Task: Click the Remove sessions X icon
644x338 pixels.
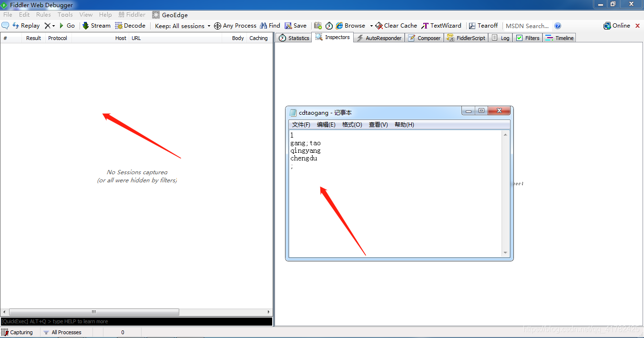Action: coord(47,26)
